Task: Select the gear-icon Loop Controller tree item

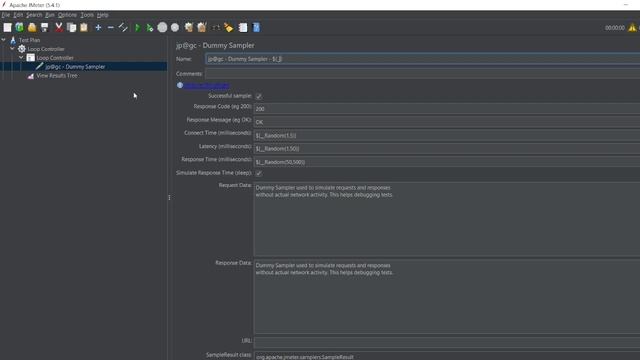Action: point(46,49)
